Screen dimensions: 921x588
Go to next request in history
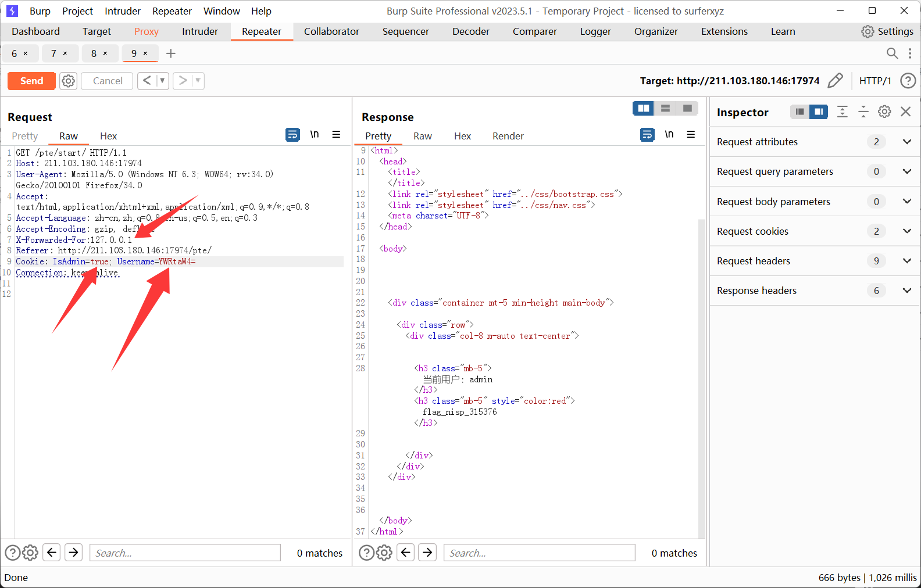click(183, 81)
